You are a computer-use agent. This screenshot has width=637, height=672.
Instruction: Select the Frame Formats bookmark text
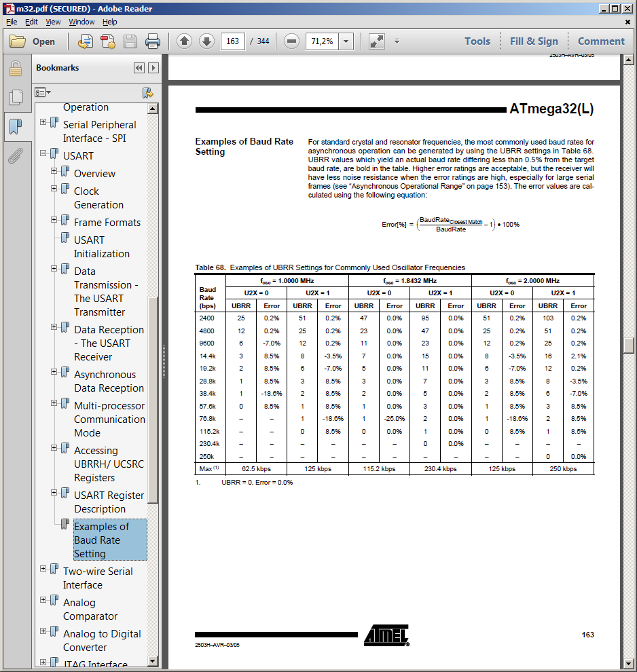pos(107,223)
